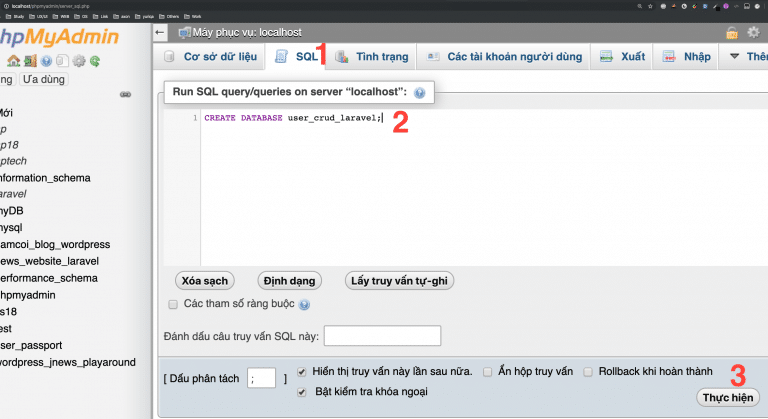
Task: Open phpMyAdmin documentation blue help icon
Action: point(46,61)
